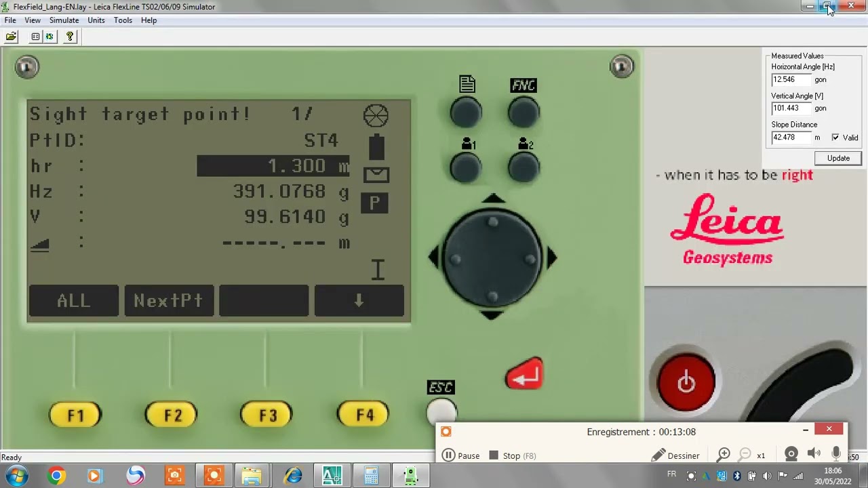Open the Help menu
The height and width of the screenshot is (488, 868).
[149, 20]
